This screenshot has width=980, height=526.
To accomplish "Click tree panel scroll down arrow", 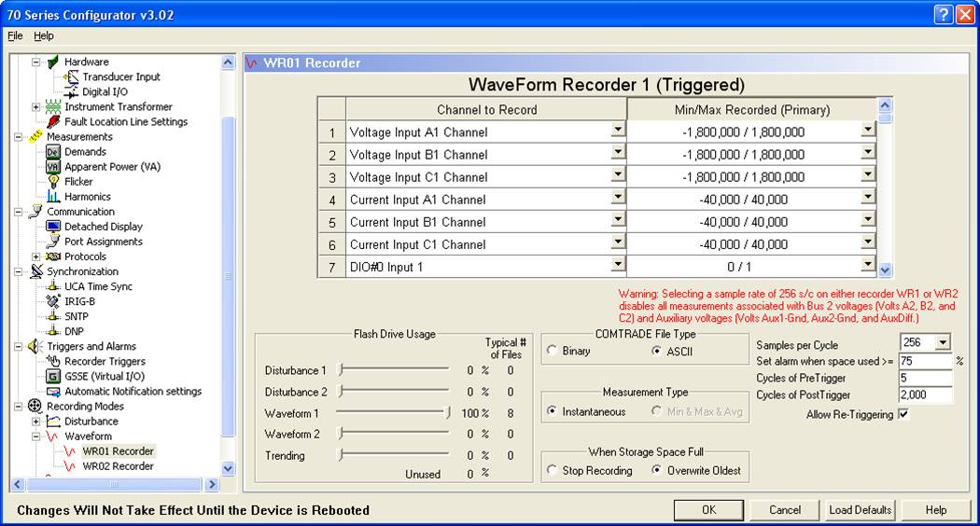I will click(228, 468).
